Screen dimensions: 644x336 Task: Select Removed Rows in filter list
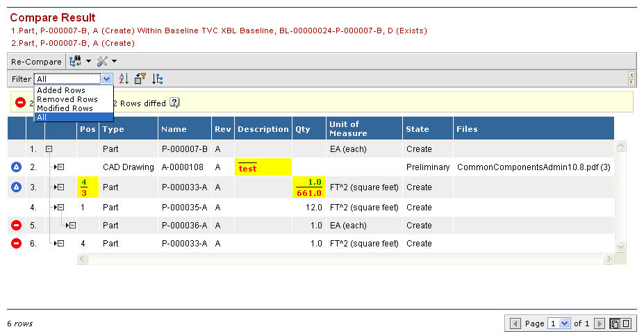[67, 99]
